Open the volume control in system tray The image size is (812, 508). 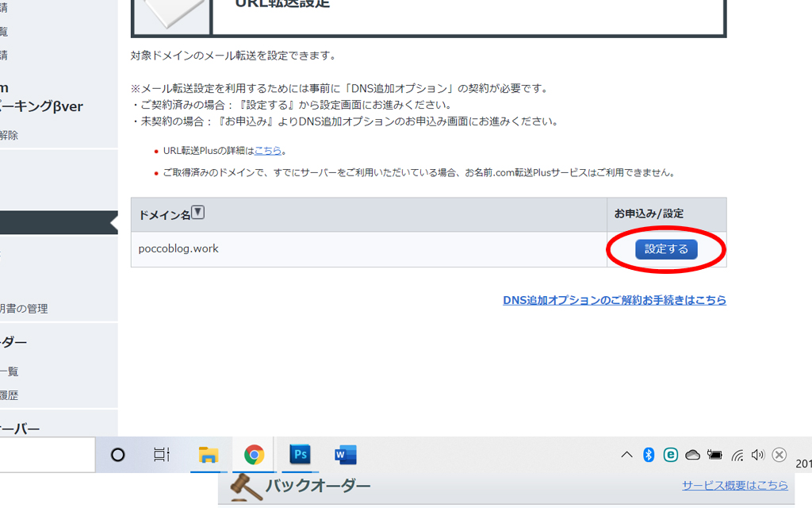(757, 455)
